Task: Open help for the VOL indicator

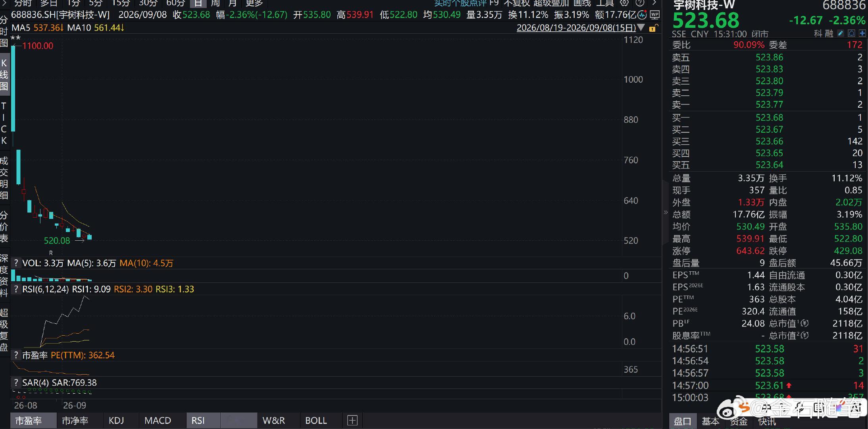Action: [16, 263]
